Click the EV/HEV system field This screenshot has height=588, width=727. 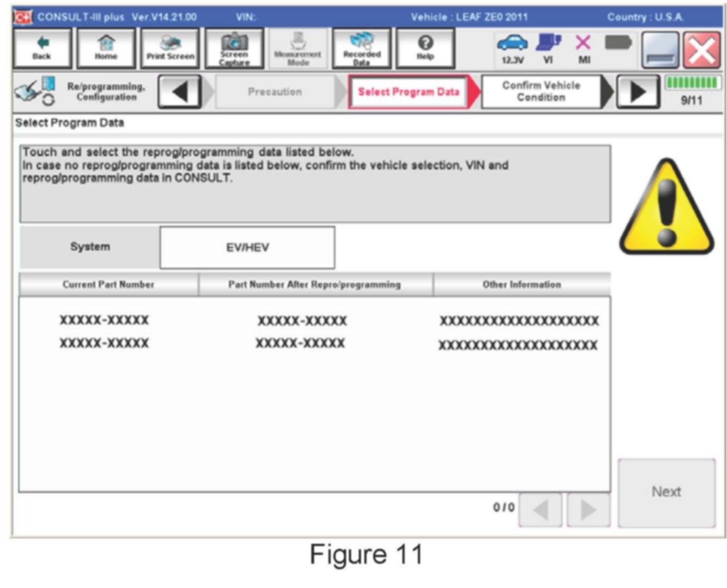[x=247, y=247]
